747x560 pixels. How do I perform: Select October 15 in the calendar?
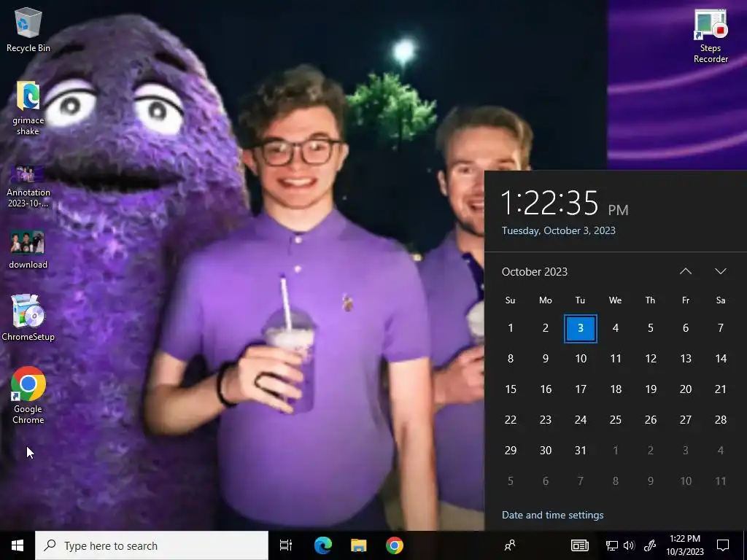[x=510, y=389]
